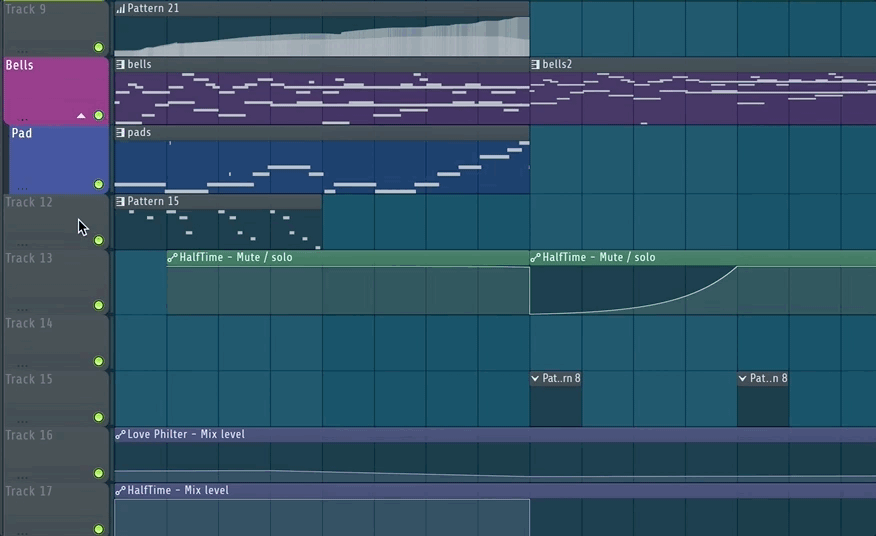Click first HalfTime Mute / solo automation icon
The width and height of the screenshot is (876, 536).
172,258
